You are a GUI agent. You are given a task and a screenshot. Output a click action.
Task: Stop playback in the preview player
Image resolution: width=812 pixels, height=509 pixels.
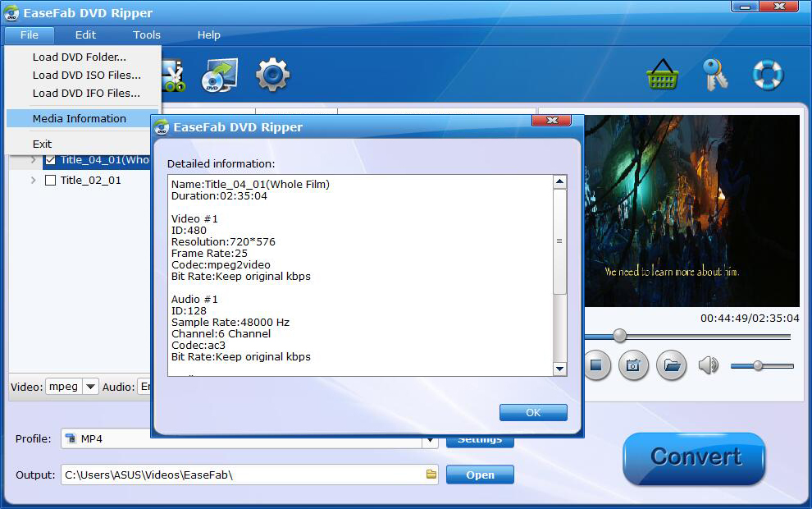pyautogui.click(x=596, y=365)
